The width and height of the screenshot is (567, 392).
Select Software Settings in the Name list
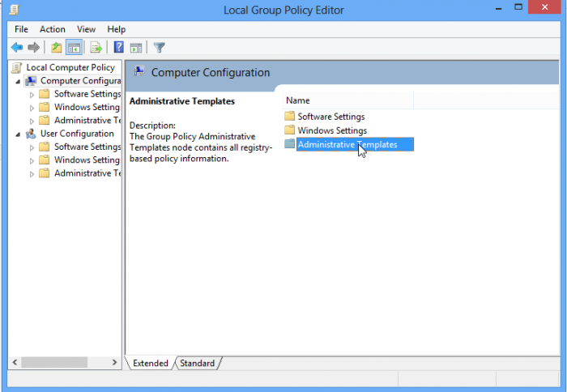tap(330, 117)
